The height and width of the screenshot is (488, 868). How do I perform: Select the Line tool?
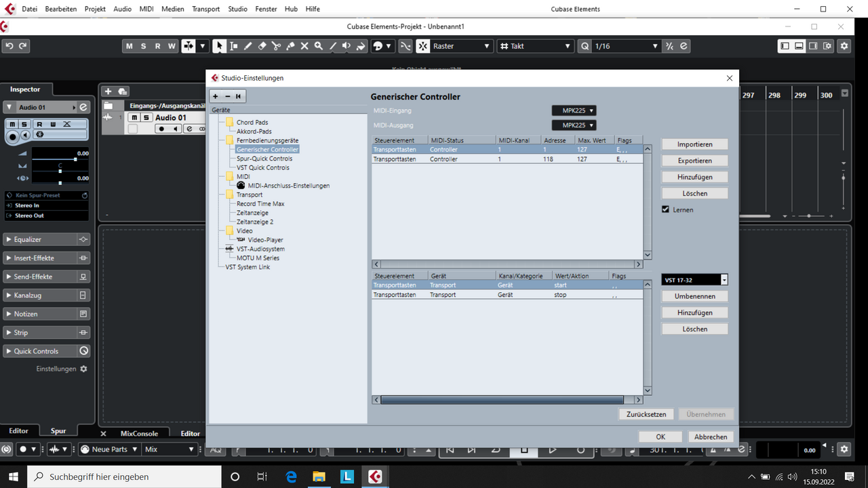(x=333, y=46)
